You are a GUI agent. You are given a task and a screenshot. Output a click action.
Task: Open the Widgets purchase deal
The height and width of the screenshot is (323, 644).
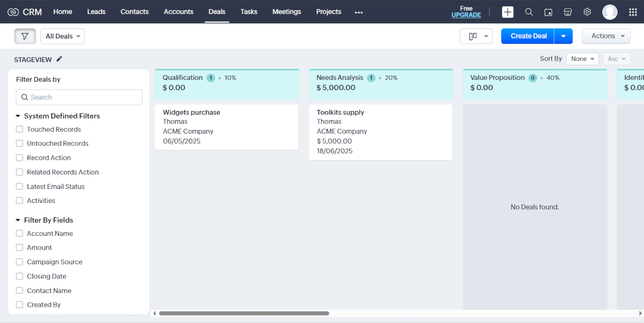click(x=192, y=112)
